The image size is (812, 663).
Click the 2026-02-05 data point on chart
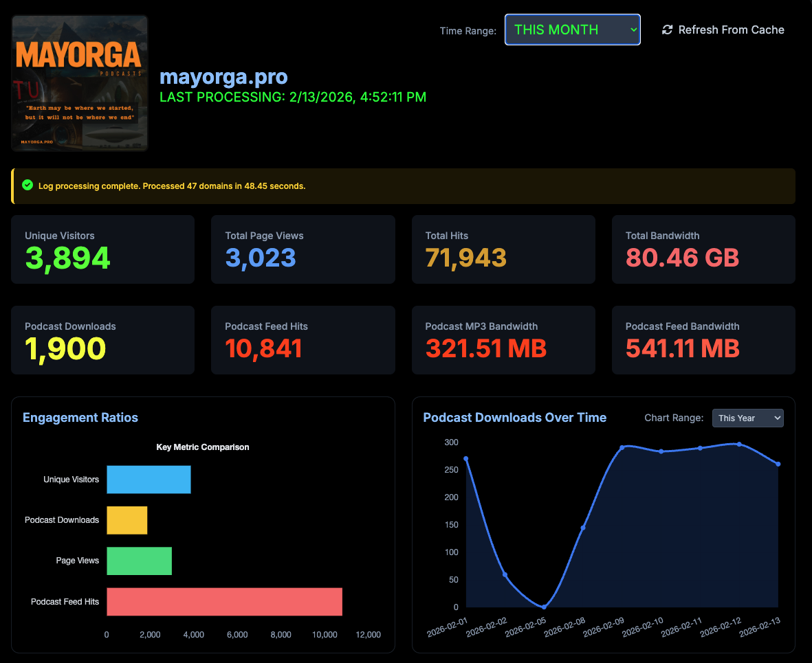coord(544,607)
